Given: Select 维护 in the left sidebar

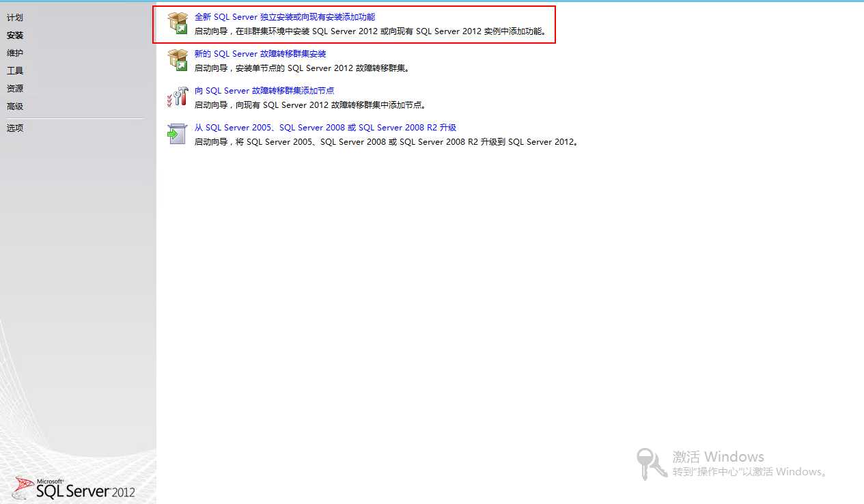Looking at the screenshot, I should point(15,53).
